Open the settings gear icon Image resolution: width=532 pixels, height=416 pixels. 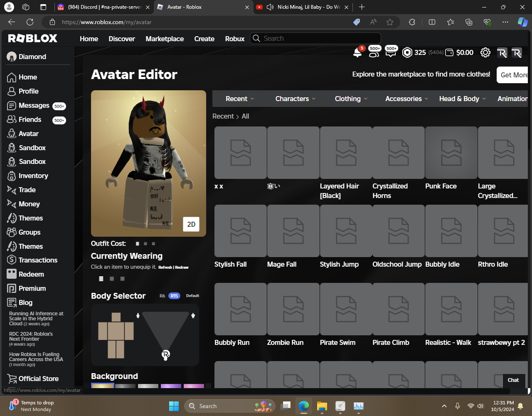485,52
